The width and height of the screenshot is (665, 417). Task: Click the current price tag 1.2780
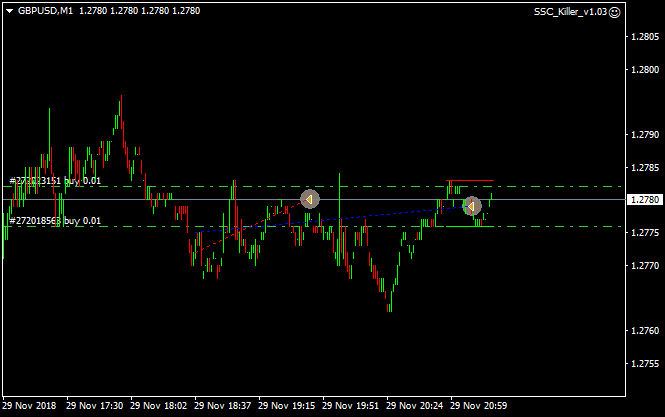coord(645,199)
